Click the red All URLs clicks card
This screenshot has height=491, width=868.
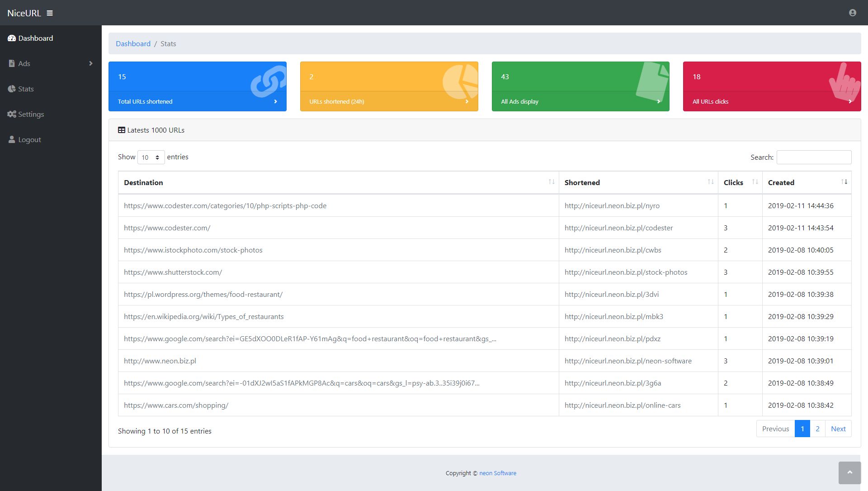click(x=771, y=86)
